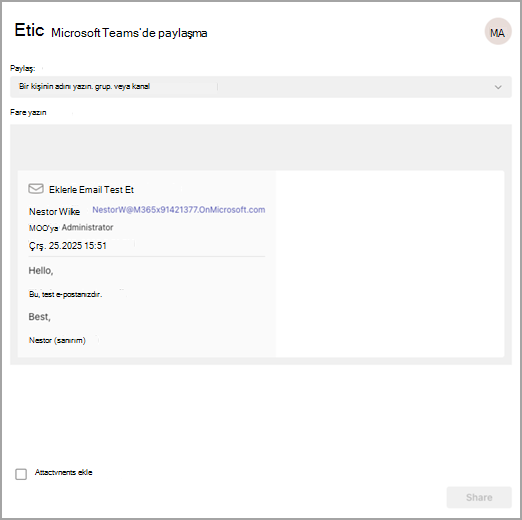Click the 'Attactvnents ekle' label text
This screenshot has width=522, height=520.
point(63,472)
